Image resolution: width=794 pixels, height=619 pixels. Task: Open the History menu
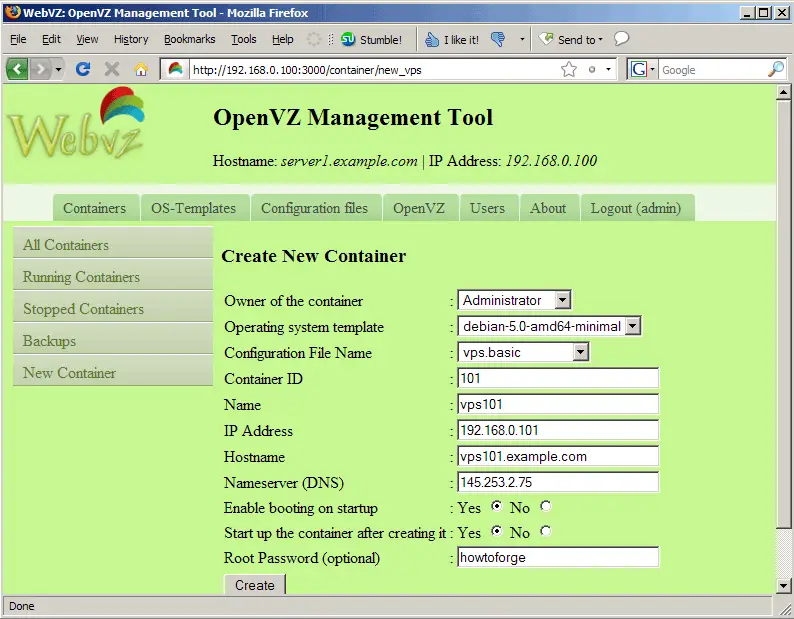(x=131, y=39)
